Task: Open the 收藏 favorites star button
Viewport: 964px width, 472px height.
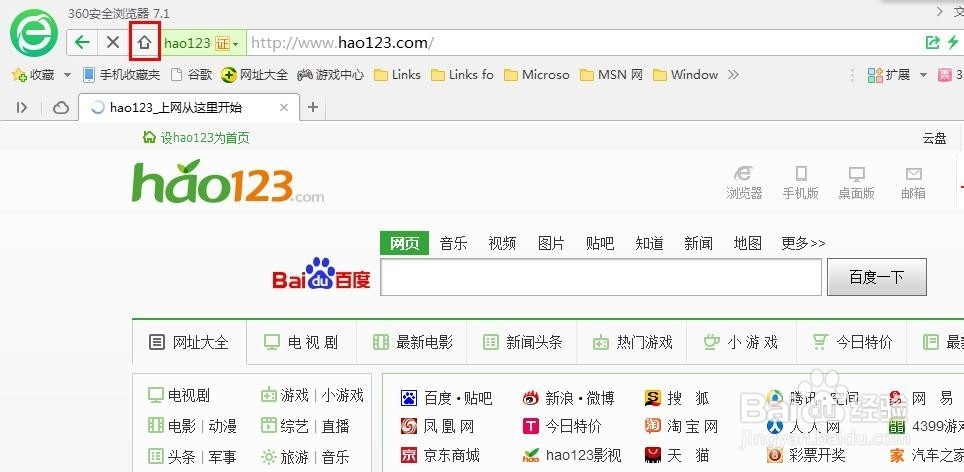Action: (34, 75)
